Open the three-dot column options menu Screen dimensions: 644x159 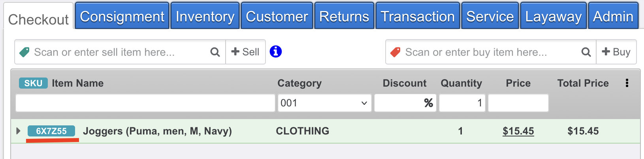627,83
